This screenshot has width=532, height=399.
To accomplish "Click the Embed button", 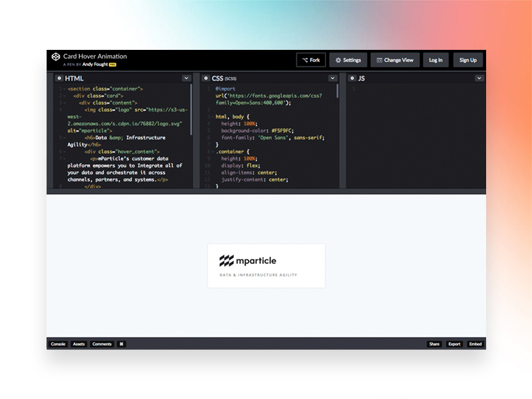I will (475, 344).
